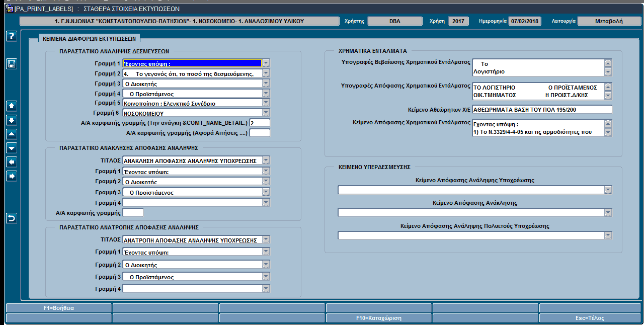Open the Κείμενο Απόφασης Ανάληψης Πολυετούς Υποχρέωσης dropdown
The width and height of the screenshot is (644, 325).
tap(608, 236)
